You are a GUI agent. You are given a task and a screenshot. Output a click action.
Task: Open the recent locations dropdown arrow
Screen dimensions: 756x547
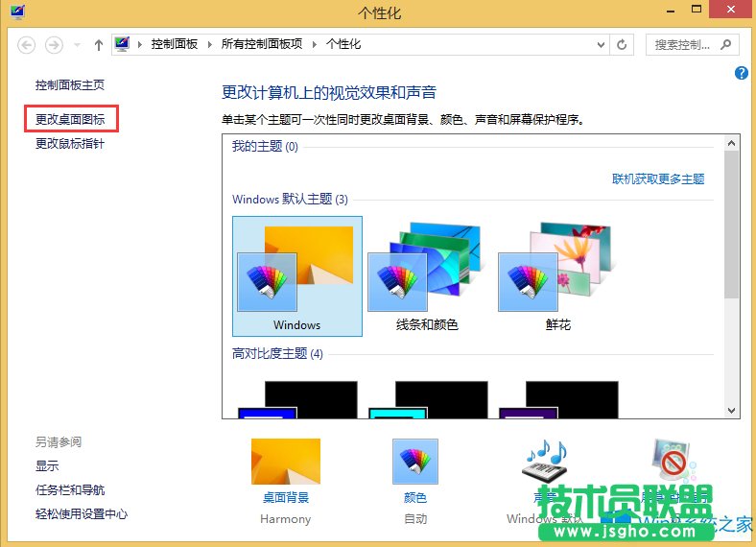[77, 45]
